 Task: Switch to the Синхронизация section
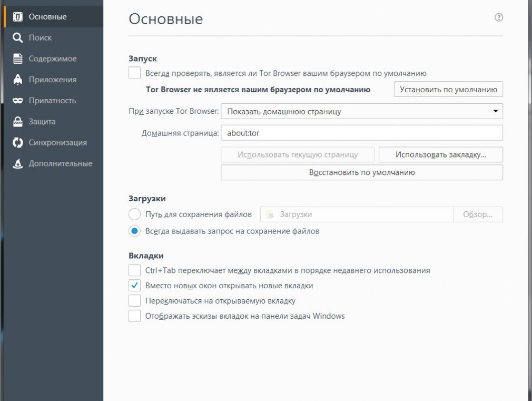54,143
